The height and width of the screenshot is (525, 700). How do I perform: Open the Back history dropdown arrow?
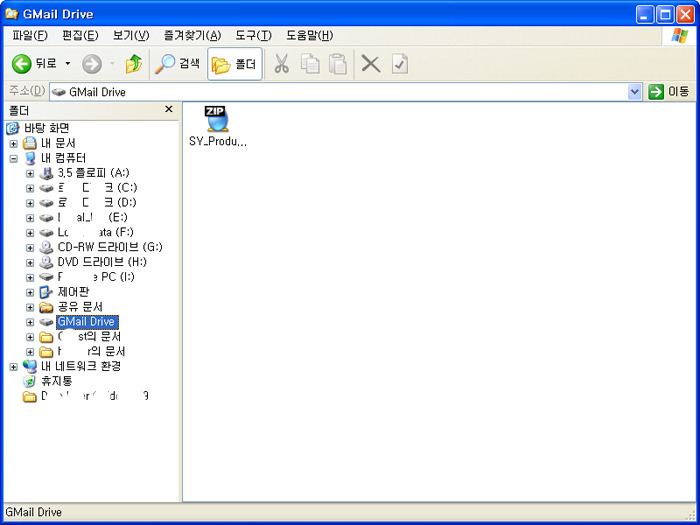[68, 64]
